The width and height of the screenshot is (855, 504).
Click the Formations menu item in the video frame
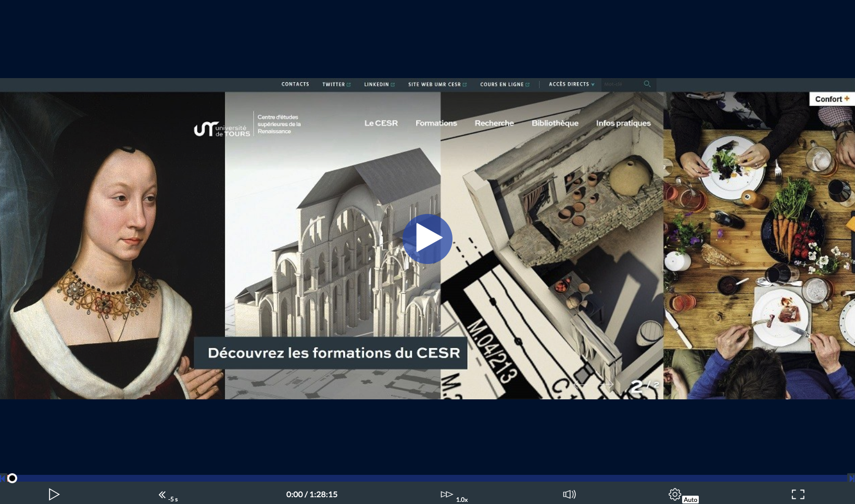[436, 123]
